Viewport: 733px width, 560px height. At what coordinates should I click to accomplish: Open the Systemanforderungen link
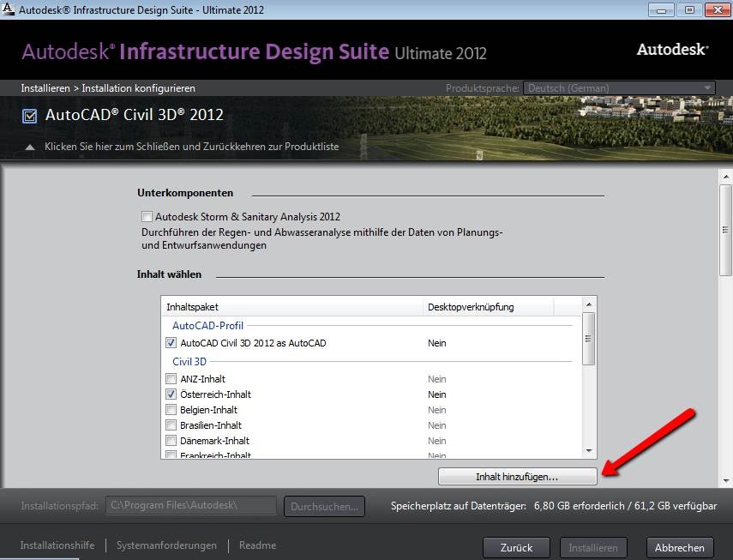(x=168, y=545)
